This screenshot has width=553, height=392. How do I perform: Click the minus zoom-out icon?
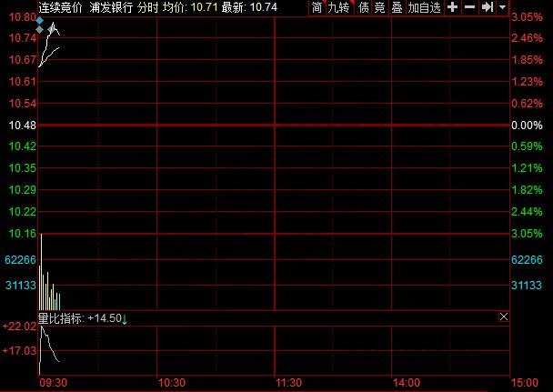coord(470,7)
